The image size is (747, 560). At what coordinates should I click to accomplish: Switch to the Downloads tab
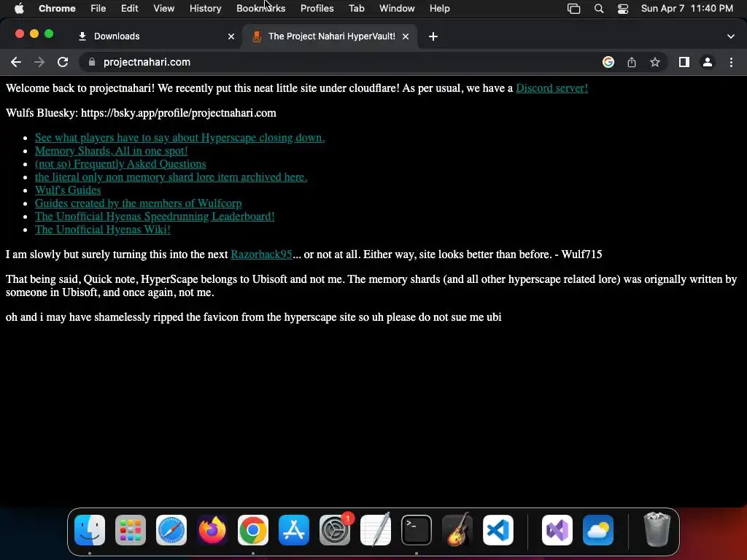[155, 36]
